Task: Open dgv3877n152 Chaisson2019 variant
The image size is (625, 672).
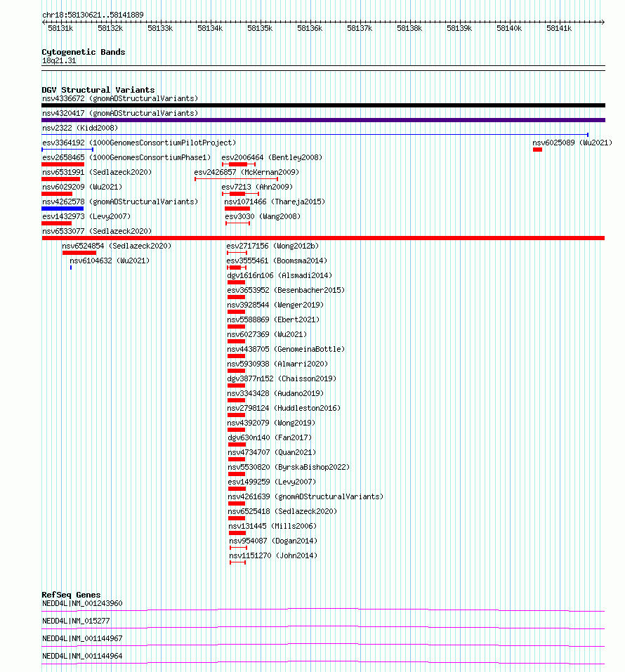Action: (282, 378)
